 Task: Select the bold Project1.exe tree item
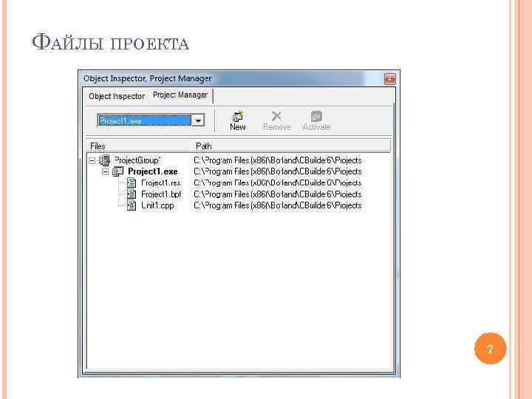[x=153, y=171]
